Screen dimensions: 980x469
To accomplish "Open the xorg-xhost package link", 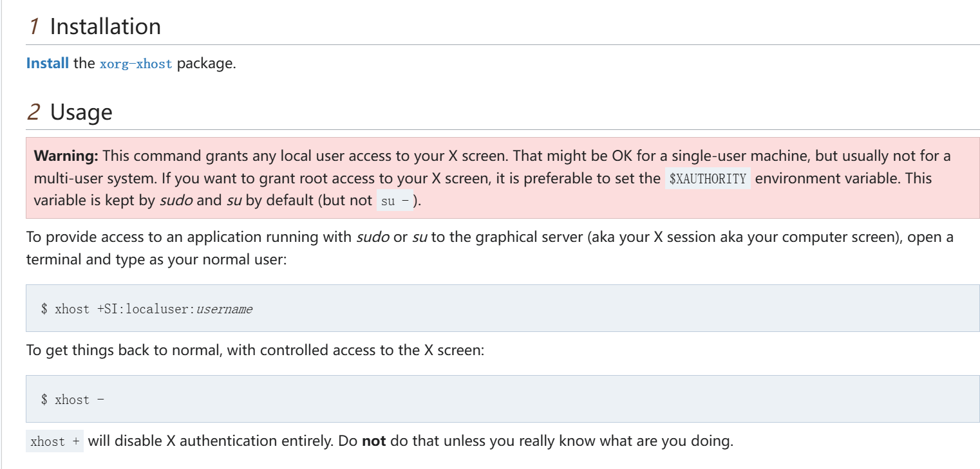I will click(136, 64).
